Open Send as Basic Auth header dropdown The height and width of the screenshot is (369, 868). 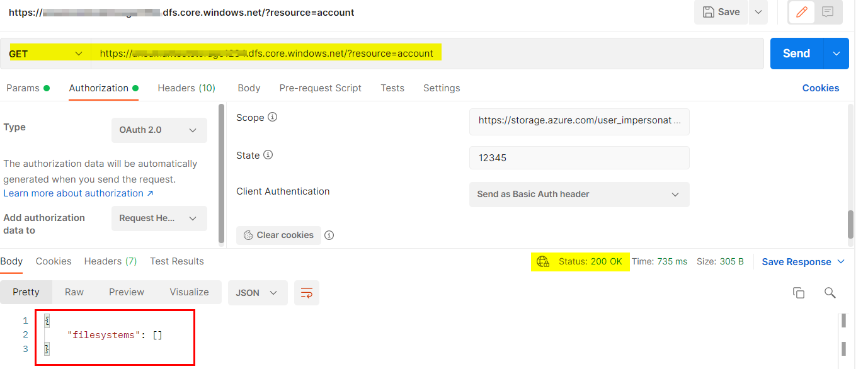click(x=579, y=194)
